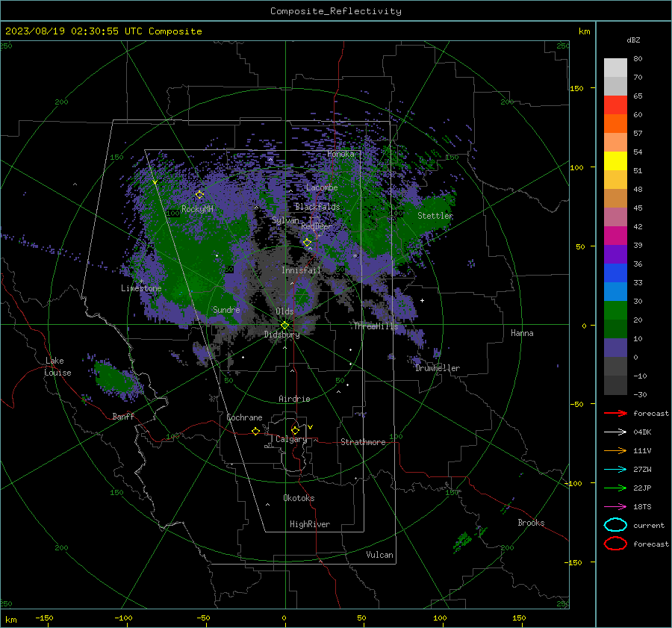Screen dimensions: 672x628
Task: Click the Strathmore city label
Action: [x=363, y=442]
